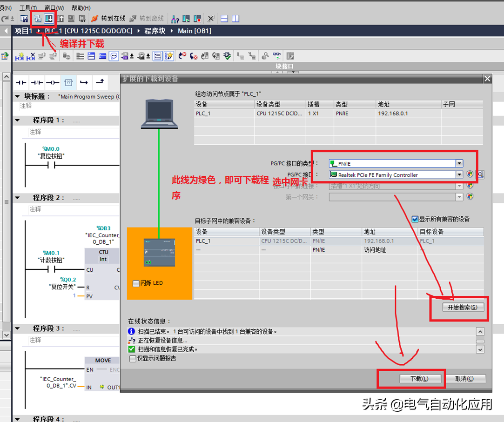
Task: Close the extended download dialog
Action: coord(487,79)
